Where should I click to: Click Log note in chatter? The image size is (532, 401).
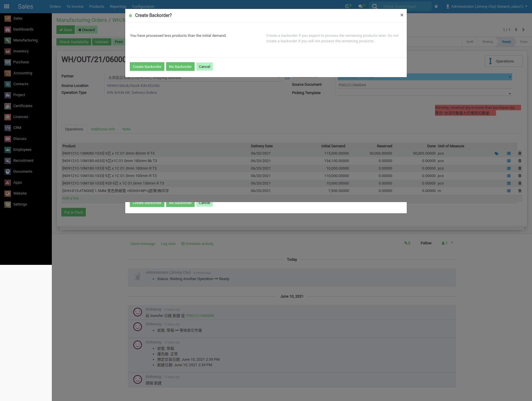pyautogui.click(x=168, y=244)
